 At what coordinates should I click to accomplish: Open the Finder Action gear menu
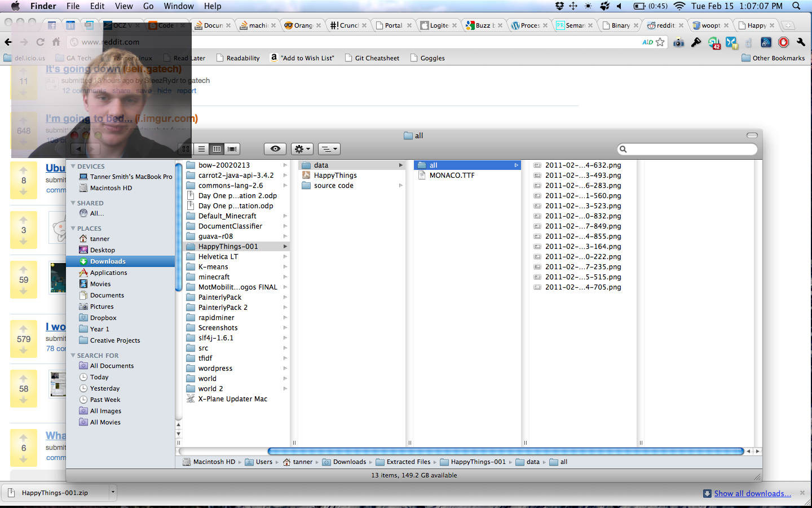click(x=302, y=149)
